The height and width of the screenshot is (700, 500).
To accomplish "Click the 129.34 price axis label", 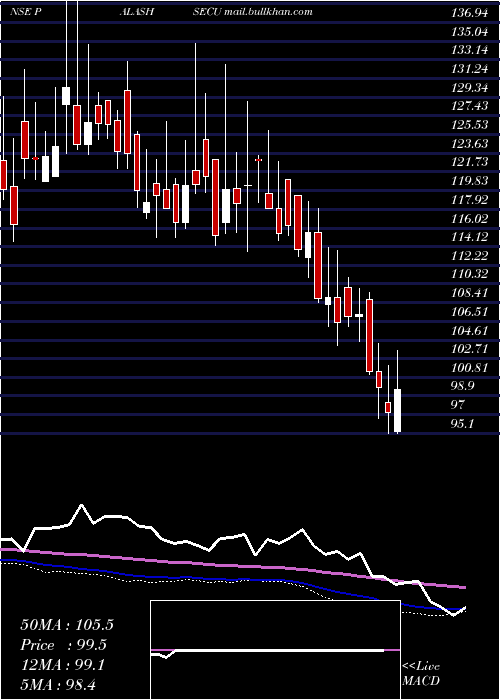I will coord(469,88).
